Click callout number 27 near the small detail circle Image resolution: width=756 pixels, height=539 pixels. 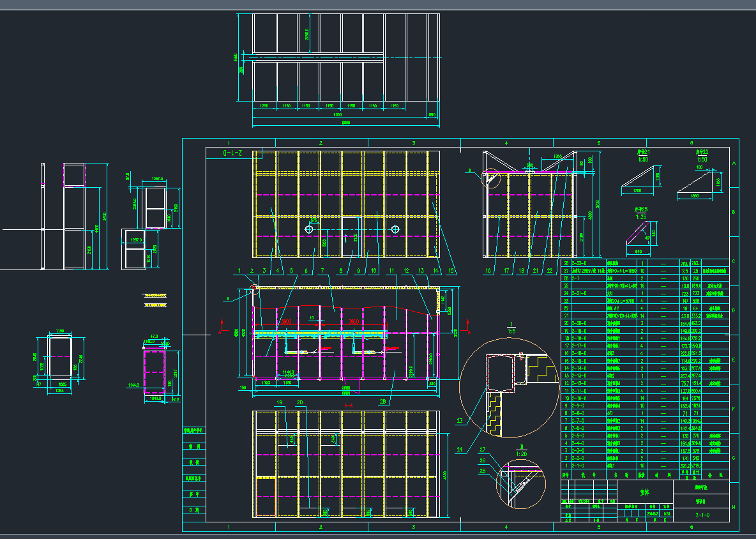(x=483, y=450)
